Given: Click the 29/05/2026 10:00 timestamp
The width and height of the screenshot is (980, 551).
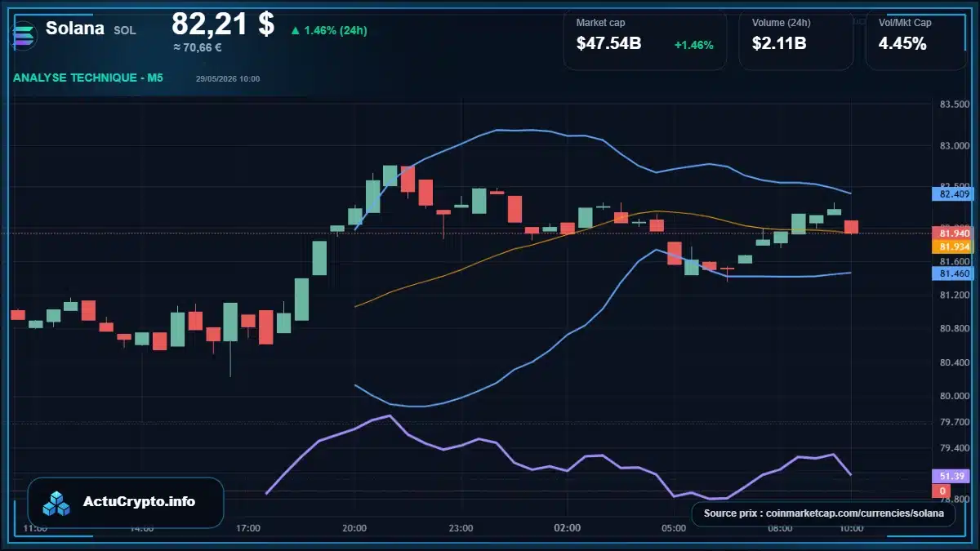Looking at the screenshot, I should click(x=228, y=79).
